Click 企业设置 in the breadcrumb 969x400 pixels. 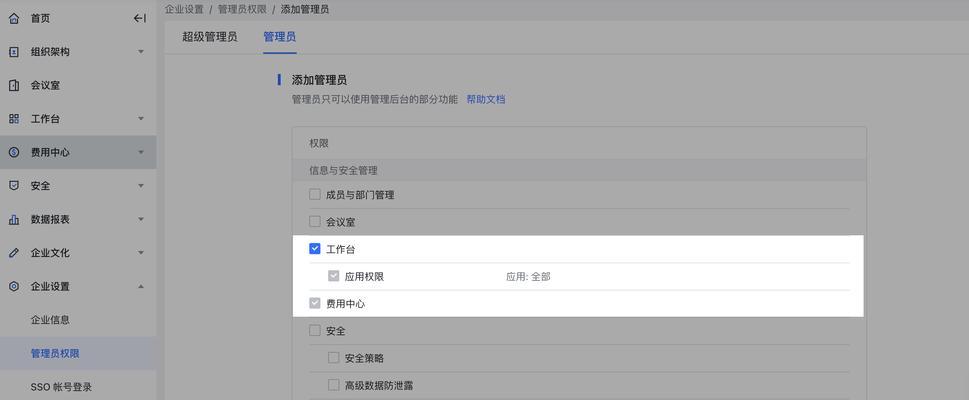pyautogui.click(x=184, y=9)
